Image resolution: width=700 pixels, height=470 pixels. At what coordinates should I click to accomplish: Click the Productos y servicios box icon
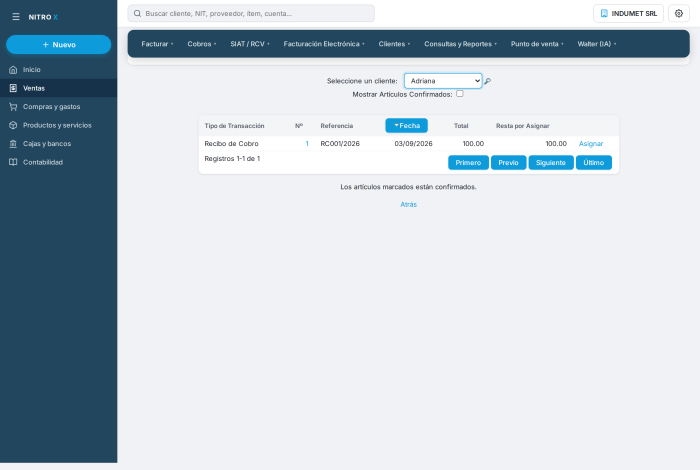coord(13,125)
